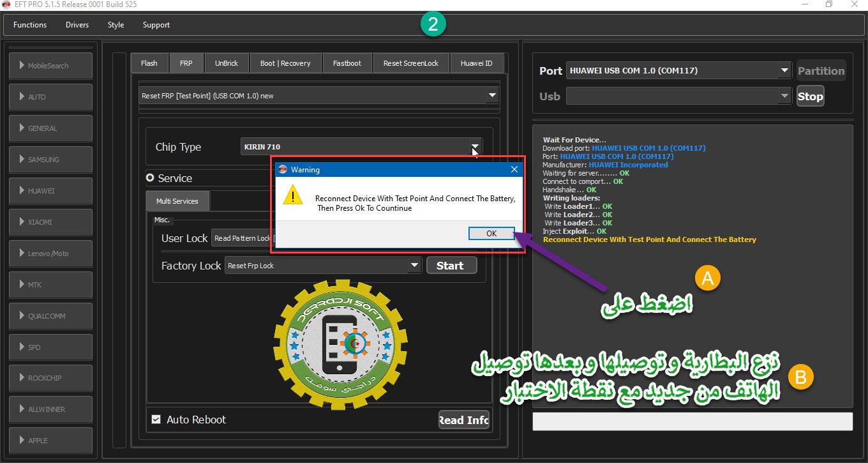Click the Warning dialog title icon

tap(283, 170)
